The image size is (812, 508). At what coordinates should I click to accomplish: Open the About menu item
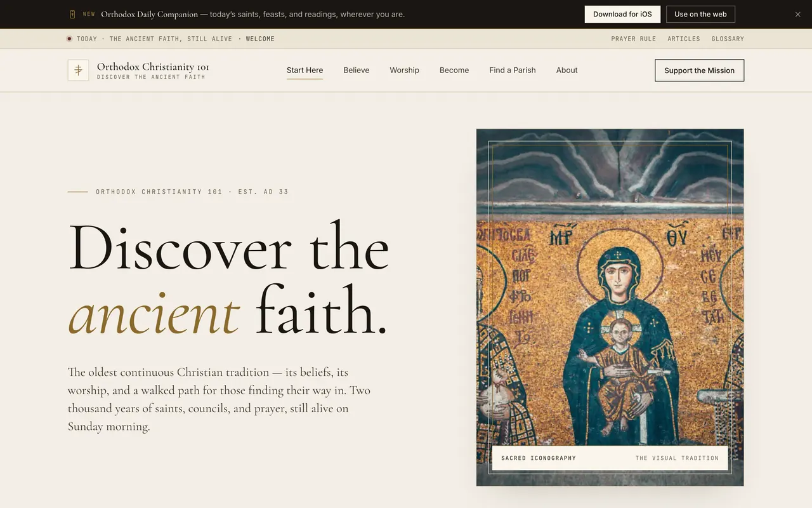(x=567, y=70)
